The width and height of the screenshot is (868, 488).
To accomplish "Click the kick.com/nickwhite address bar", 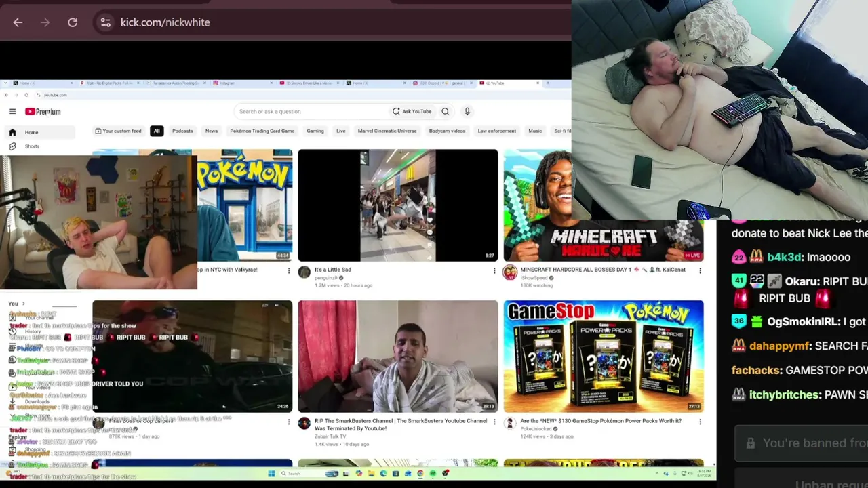I will pyautogui.click(x=332, y=22).
